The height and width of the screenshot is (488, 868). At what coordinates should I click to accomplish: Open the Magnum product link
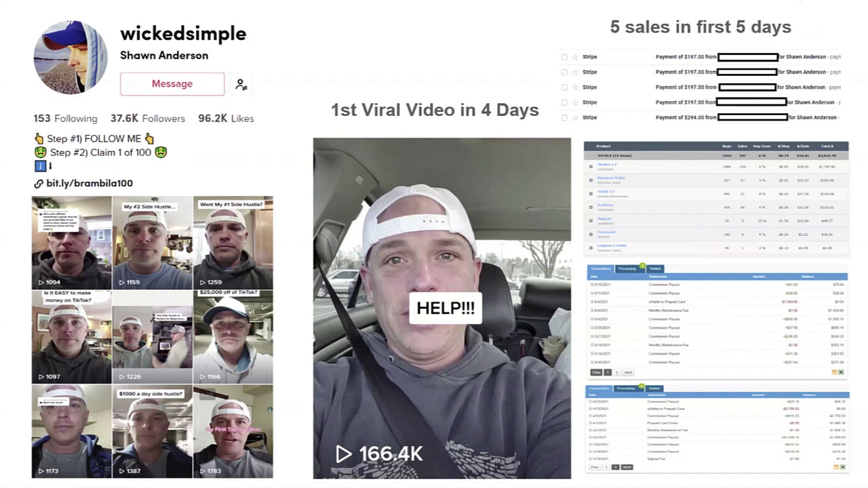click(x=604, y=218)
